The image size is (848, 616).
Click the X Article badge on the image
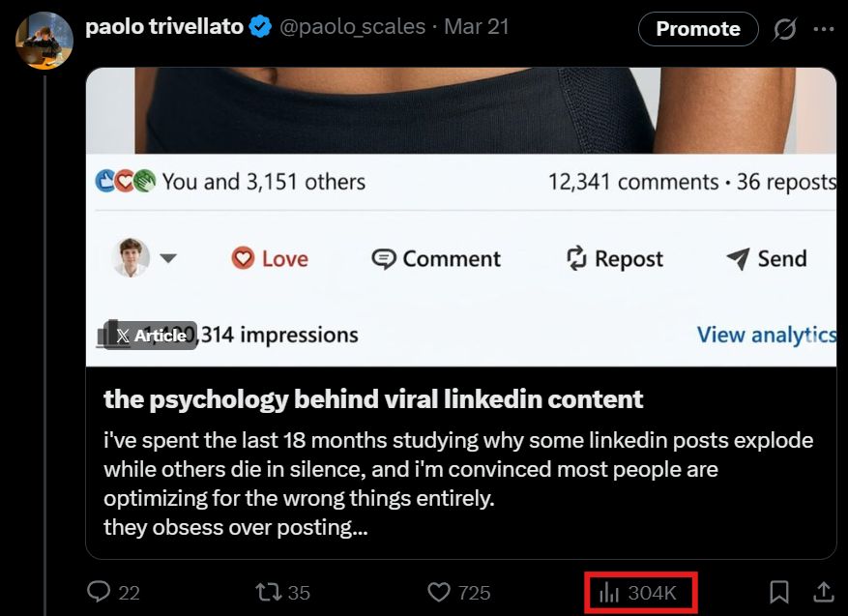point(150,336)
